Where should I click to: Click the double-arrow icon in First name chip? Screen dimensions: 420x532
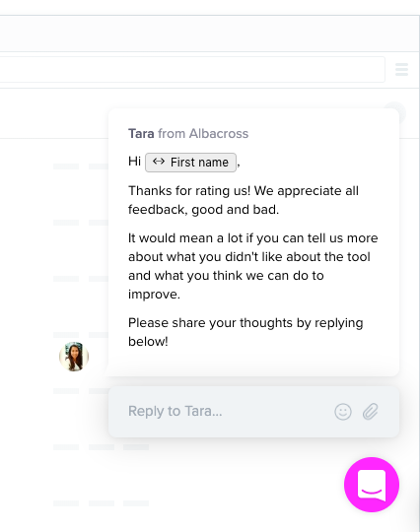click(x=159, y=162)
